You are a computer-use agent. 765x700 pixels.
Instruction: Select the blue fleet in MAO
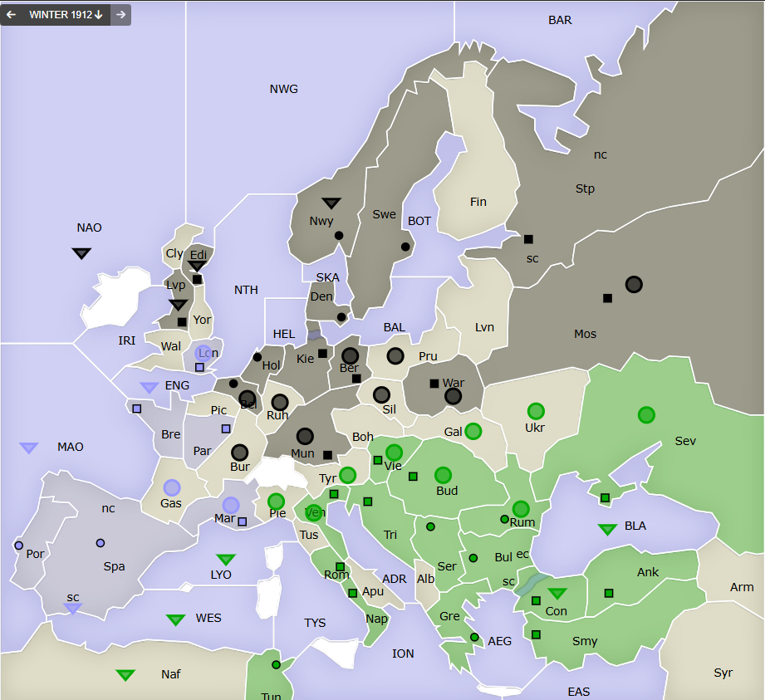[29, 448]
